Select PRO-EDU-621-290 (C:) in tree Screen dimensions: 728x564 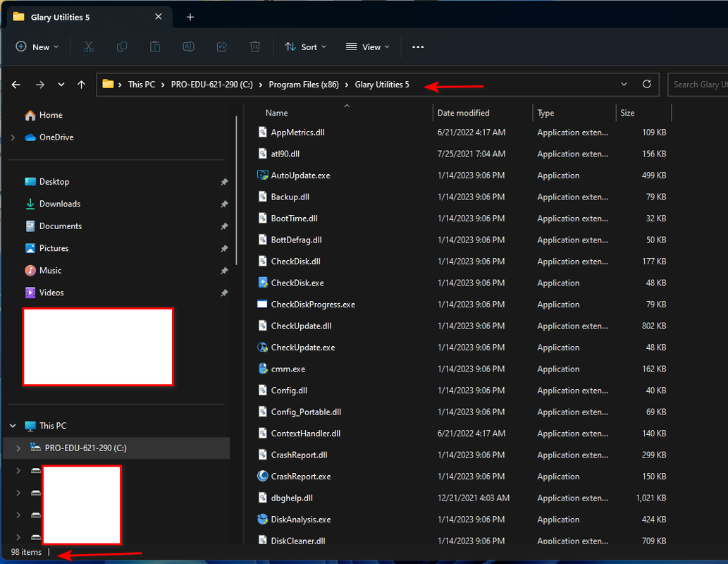point(116,448)
